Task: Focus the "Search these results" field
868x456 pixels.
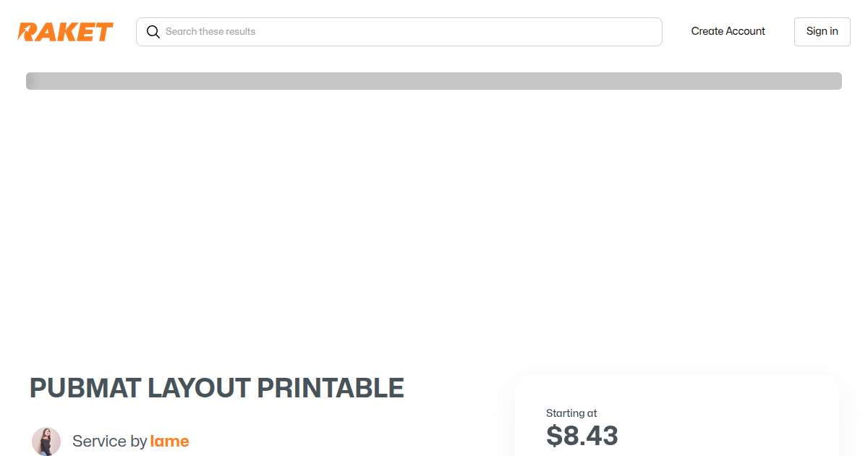Action: pos(405,32)
